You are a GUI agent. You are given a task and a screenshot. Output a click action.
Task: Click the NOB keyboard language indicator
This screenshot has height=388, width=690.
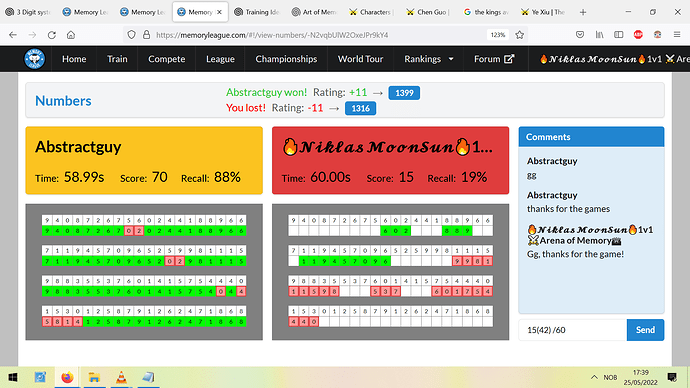(x=610, y=377)
